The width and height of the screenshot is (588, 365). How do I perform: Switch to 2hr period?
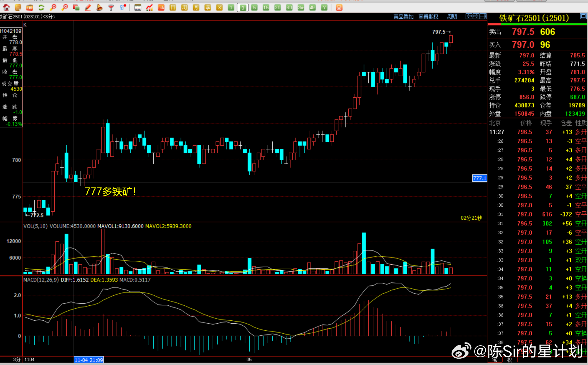[x=301, y=7]
